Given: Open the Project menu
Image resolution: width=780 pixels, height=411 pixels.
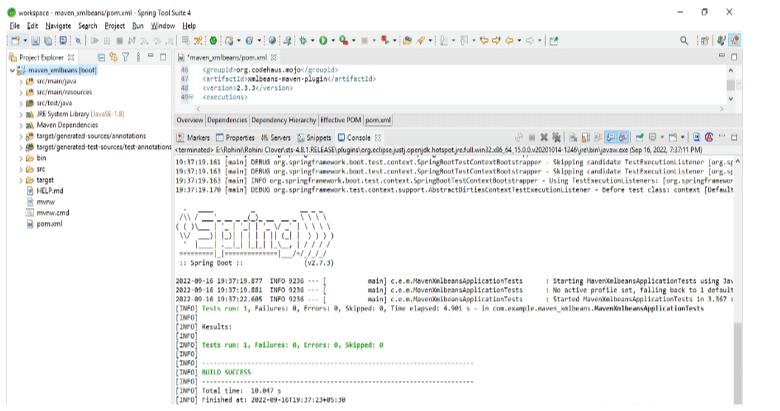Looking at the screenshot, I should tap(114, 26).
